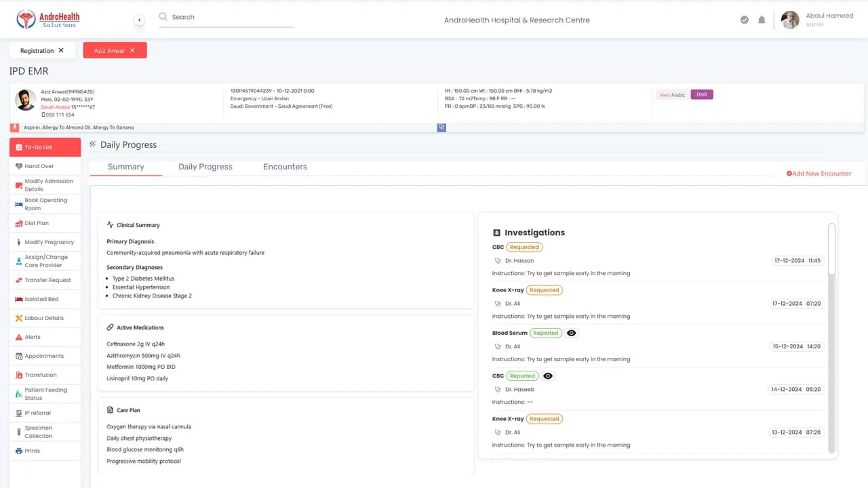
Task: Click the notification bell icon
Action: [x=762, y=20]
